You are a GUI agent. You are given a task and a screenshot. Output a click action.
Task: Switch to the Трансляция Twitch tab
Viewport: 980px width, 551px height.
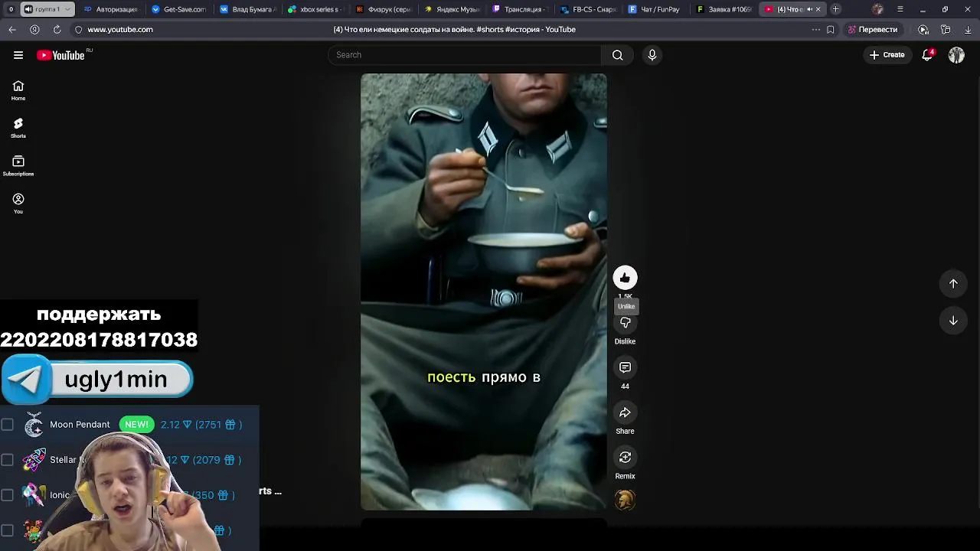tap(521, 9)
